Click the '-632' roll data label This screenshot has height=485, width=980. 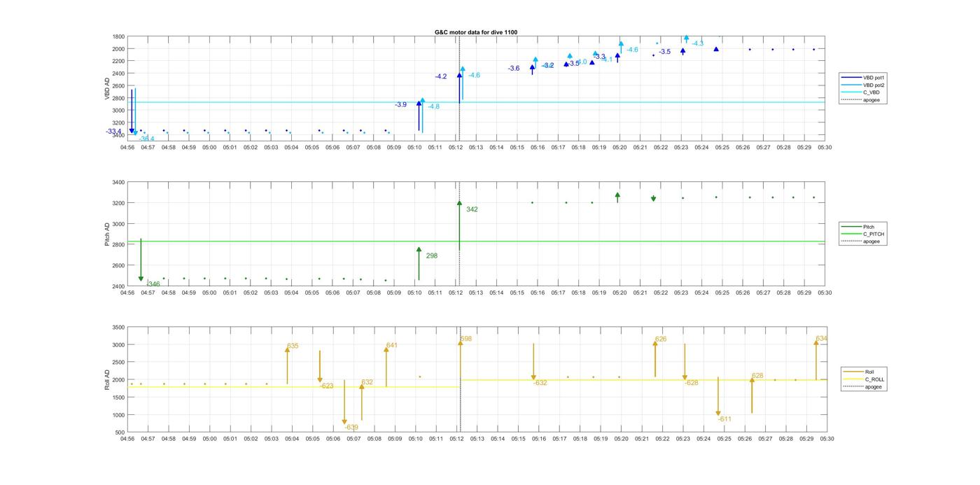click(x=540, y=383)
